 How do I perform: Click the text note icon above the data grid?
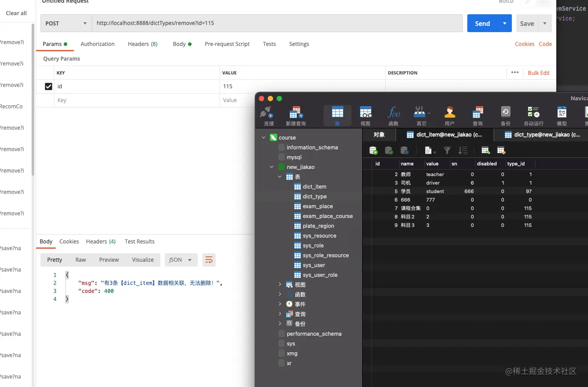429,150
